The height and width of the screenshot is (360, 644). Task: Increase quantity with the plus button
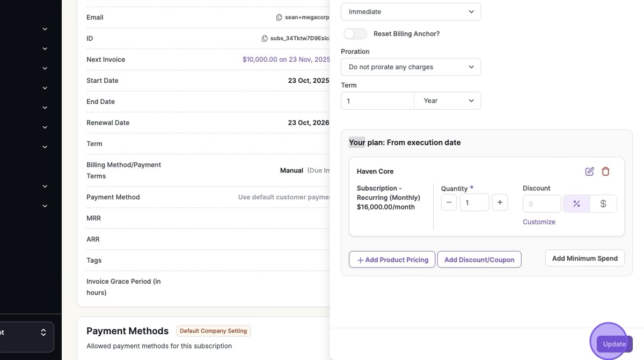coord(500,203)
